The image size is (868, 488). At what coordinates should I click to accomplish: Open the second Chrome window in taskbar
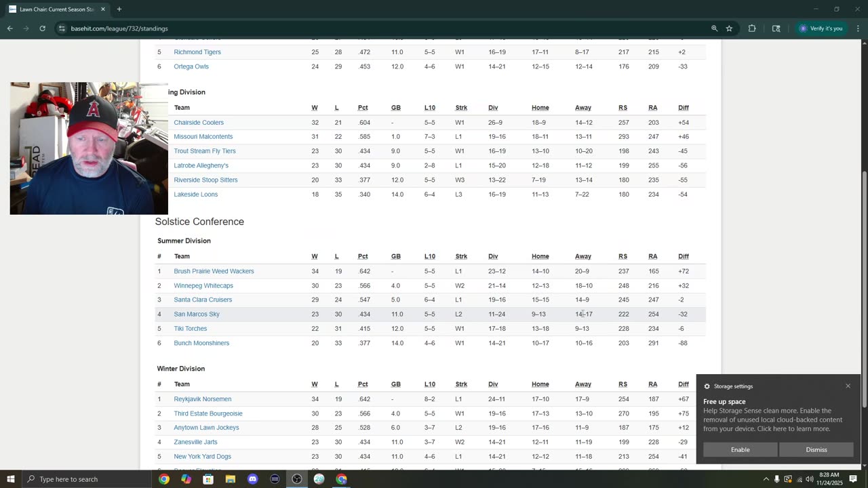tap(341, 479)
